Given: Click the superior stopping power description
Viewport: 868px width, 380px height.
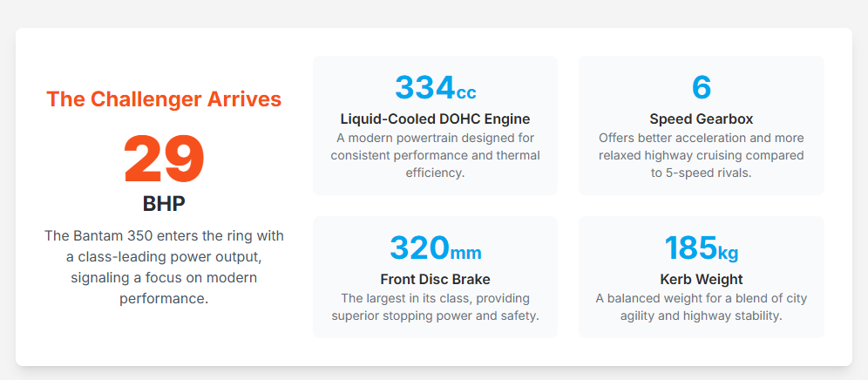Looking at the screenshot, I should pos(435,307).
